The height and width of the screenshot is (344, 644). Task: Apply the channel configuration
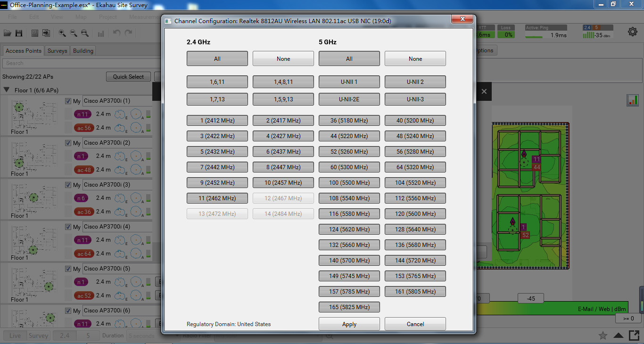click(349, 324)
